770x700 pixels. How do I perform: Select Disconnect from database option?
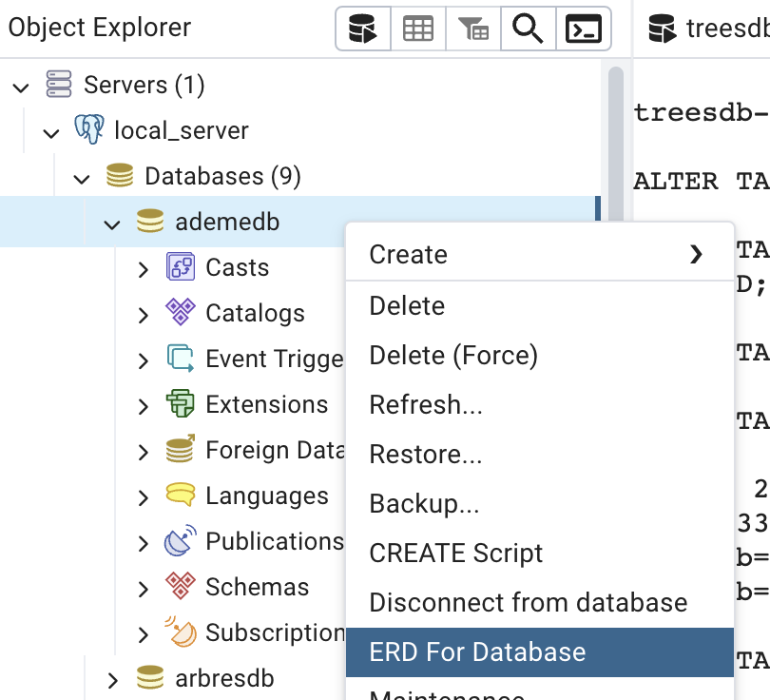tap(528, 602)
